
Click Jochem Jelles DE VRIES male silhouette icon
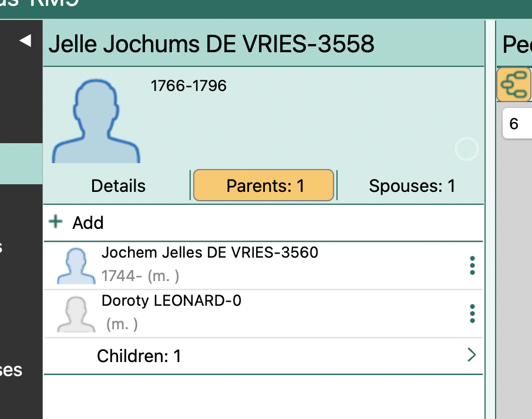click(76, 266)
